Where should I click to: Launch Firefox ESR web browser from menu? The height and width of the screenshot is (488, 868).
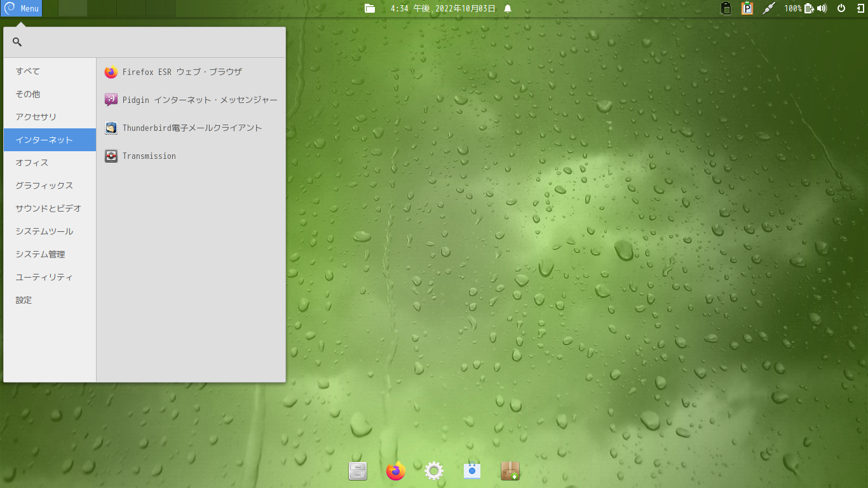[191, 72]
